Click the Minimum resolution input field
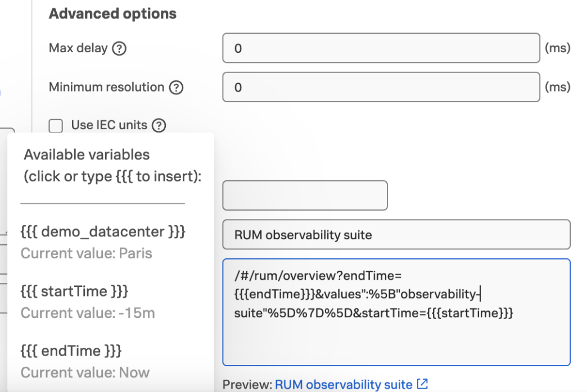Viewport: 587px width, 392px height. (381, 87)
